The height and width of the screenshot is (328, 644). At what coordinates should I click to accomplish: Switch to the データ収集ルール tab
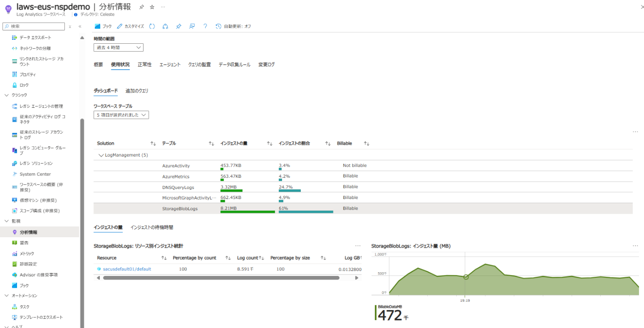click(235, 64)
